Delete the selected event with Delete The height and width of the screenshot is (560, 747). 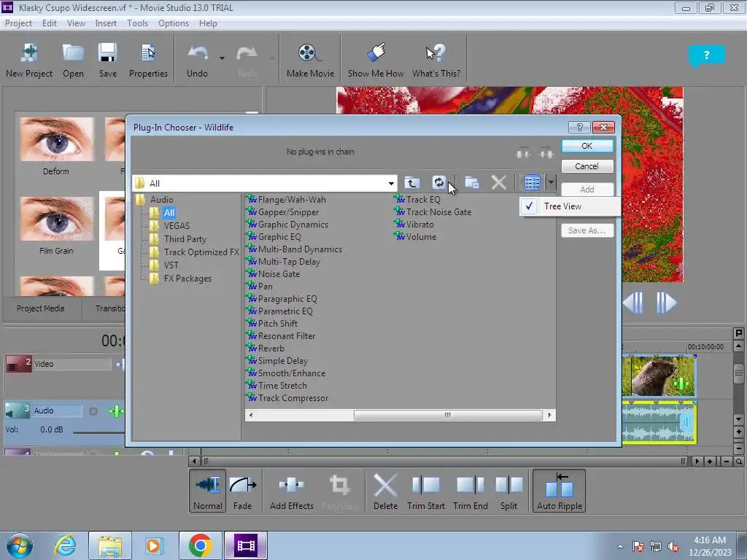click(x=385, y=491)
